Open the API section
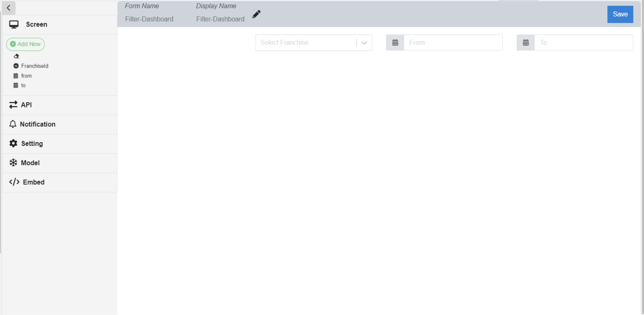This screenshot has width=644, height=315. (26, 105)
